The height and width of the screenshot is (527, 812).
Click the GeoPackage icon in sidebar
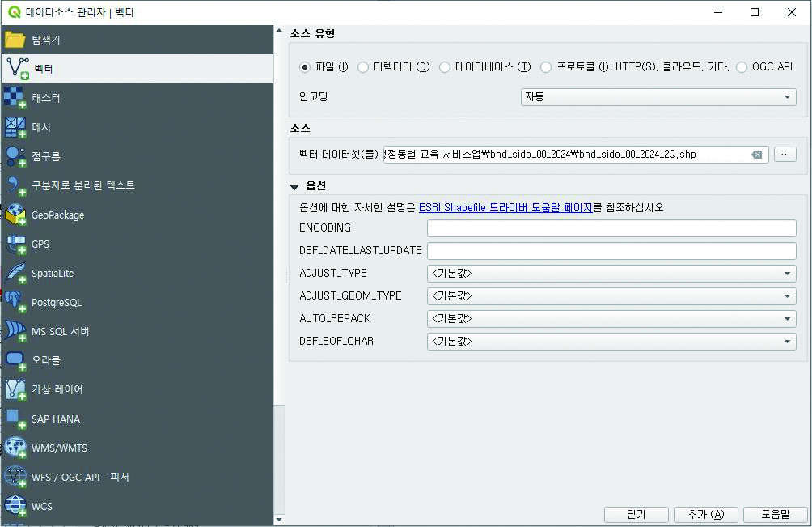[x=15, y=215]
